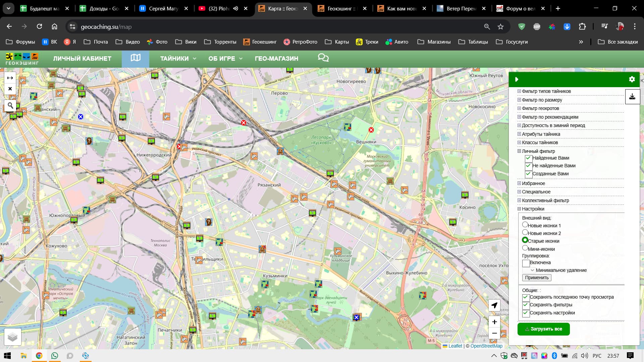Open the forum chat bubbles icon
The height and width of the screenshot is (362, 644).
323,58
